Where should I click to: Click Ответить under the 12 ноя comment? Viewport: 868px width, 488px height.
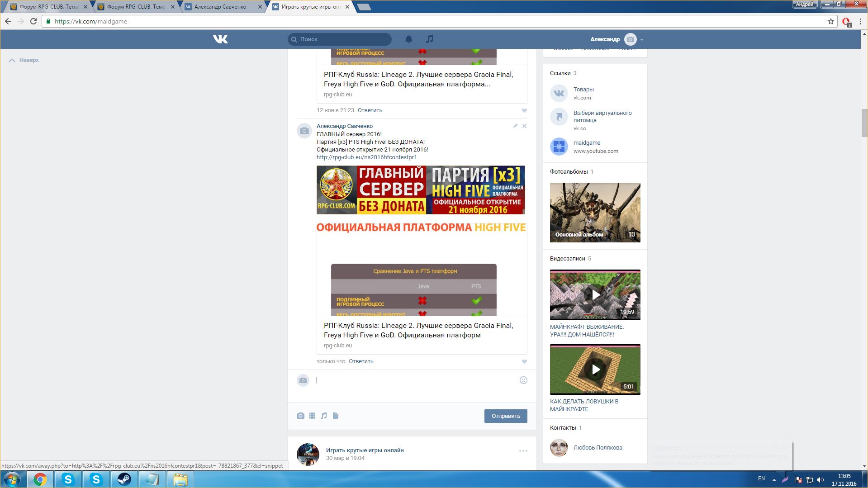(370, 110)
